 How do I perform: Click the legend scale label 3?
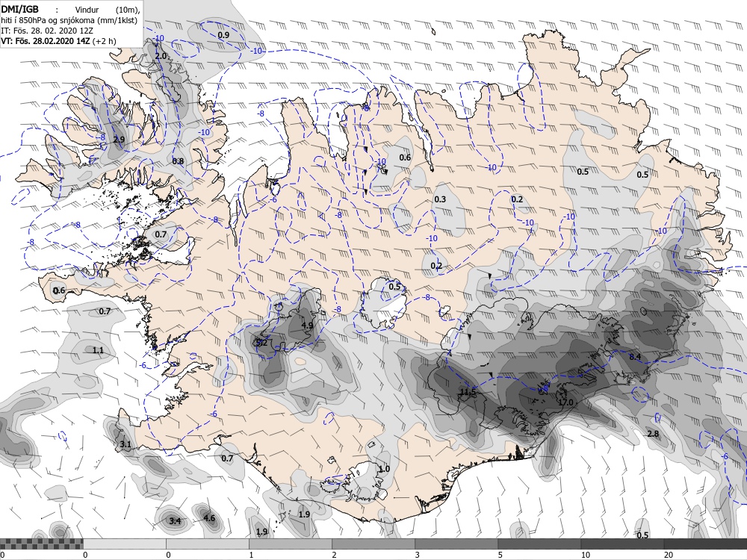click(417, 555)
